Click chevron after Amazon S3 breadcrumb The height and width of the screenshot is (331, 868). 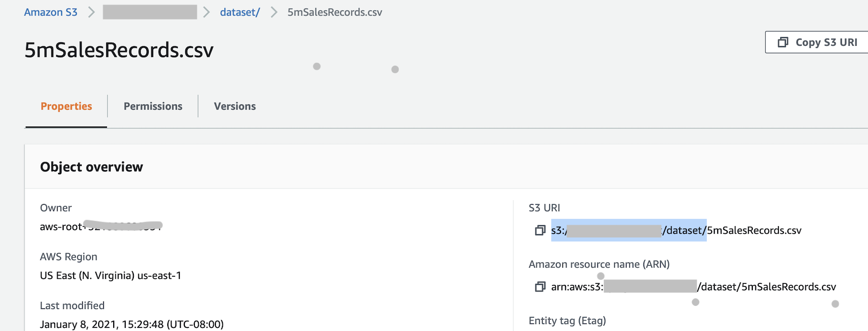pos(91,12)
